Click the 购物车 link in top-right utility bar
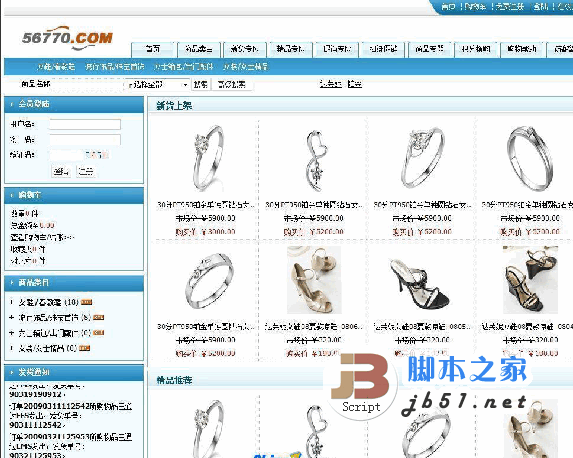The image size is (573, 458). pyautogui.click(x=475, y=7)
